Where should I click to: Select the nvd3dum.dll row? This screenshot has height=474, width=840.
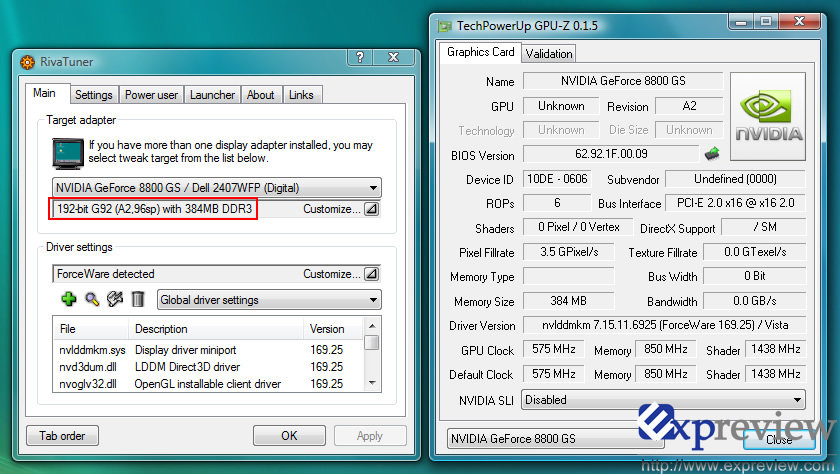point(208,367)
